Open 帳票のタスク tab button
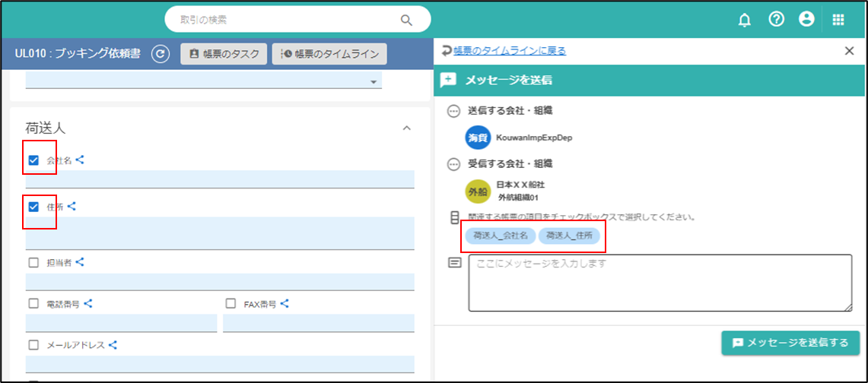This screenshot has height=383, width=868. (x=224, y=54)
